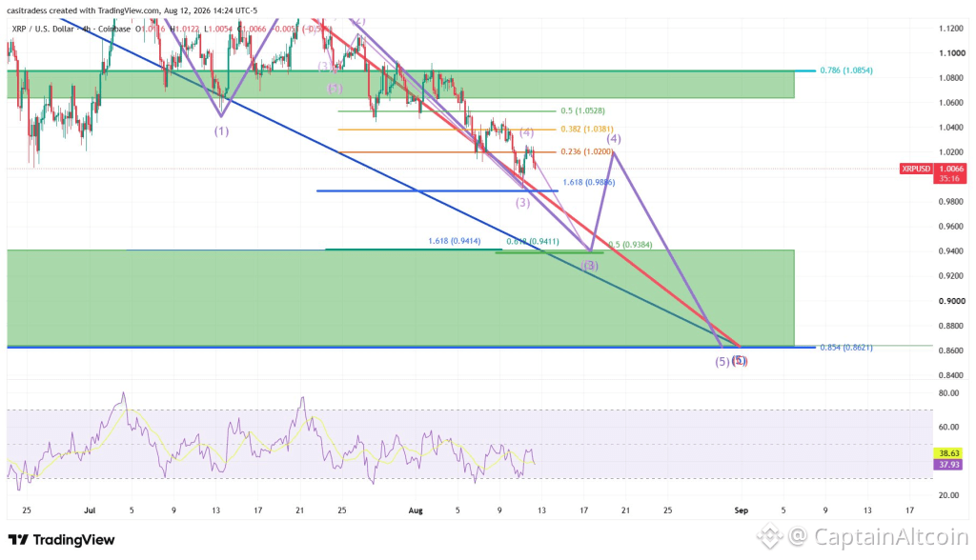Screen dimensions: 976x560
Task: Click the 0.618 (0.9411) Fibonacci label
Action: tap(533, 241)
